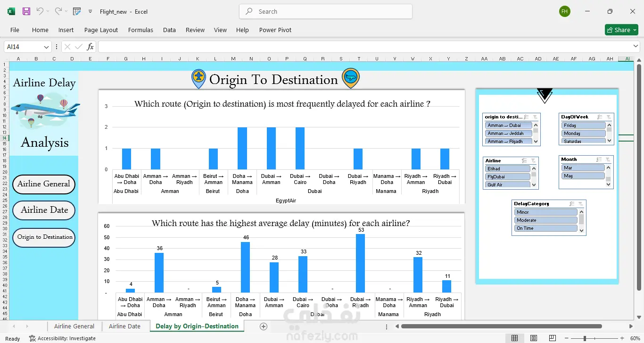Click the yellow airplane location pin icon

(x=198, y=78)
